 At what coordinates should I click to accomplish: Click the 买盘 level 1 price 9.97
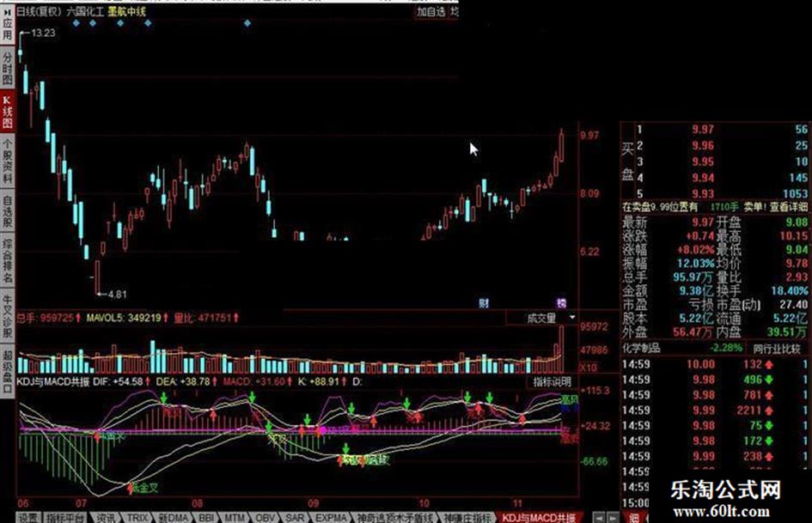coord(703,130)
